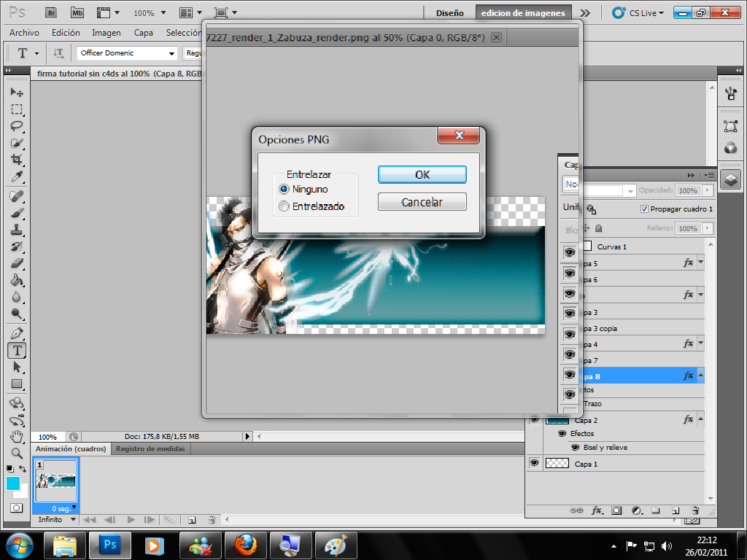Image resolution: width=747 pixels, height=560 pixels.
Task: Select the Hand tool
Action: pyautogui.click(x=17, y=436)
